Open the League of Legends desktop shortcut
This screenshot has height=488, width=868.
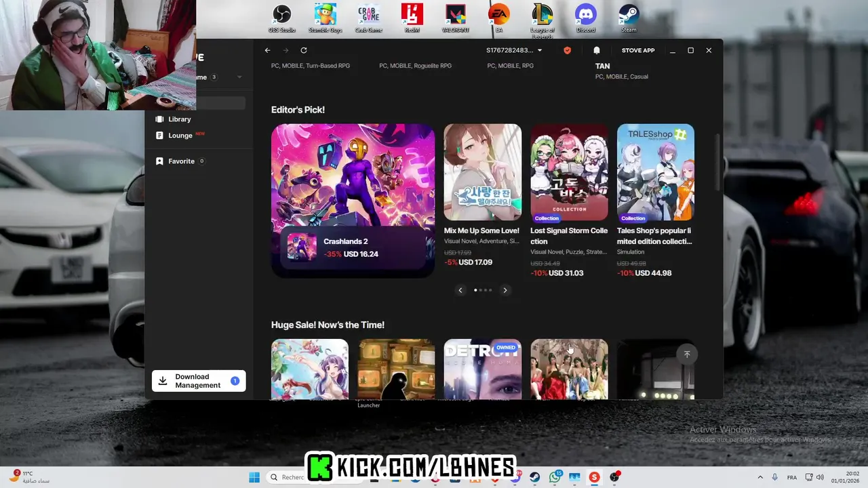click(542, 20)
